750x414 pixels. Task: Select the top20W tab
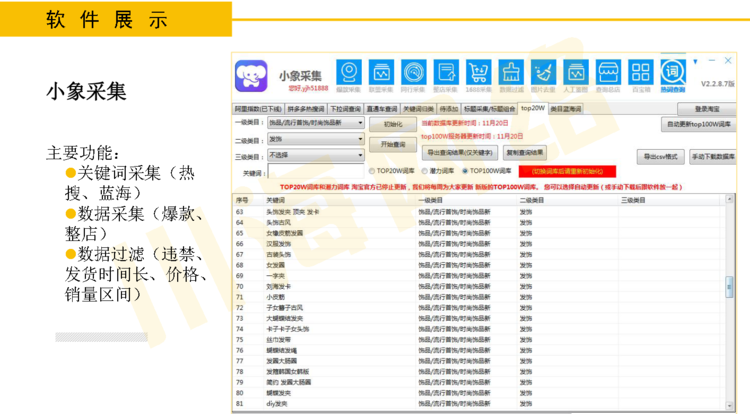click(532, 109)
